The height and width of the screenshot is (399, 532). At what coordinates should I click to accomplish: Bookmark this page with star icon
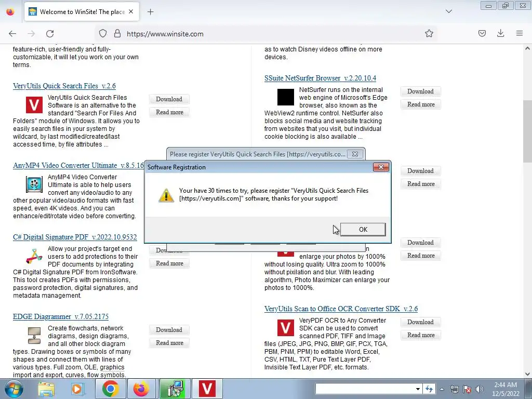(429, 34)
